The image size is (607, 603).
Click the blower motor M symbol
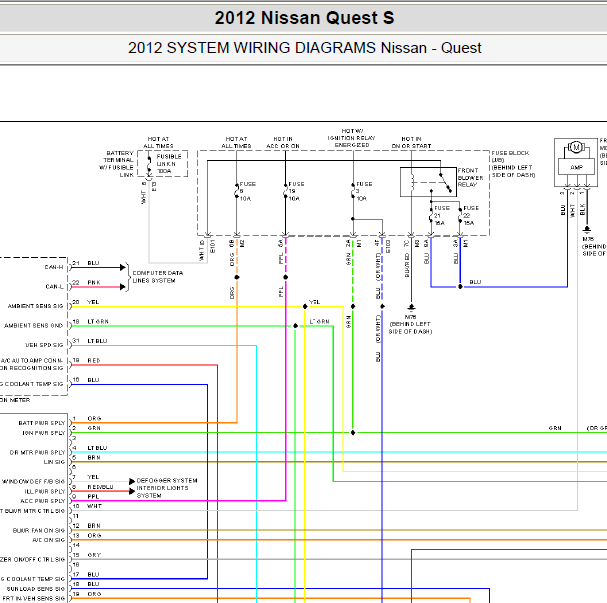576,147
